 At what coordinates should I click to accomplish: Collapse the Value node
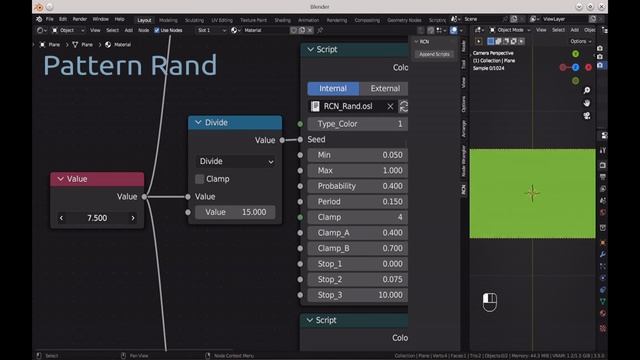click(x=60, y=179)
